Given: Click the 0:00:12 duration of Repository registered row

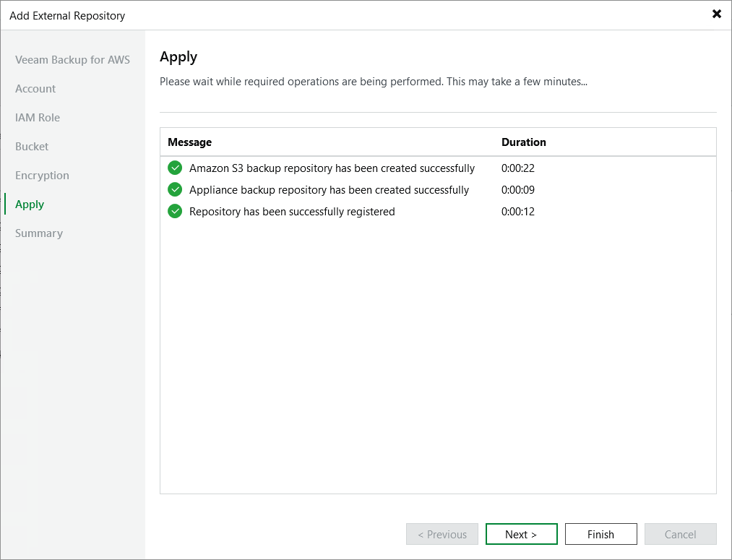Looking at the screenshot, I should pos(517,212).
